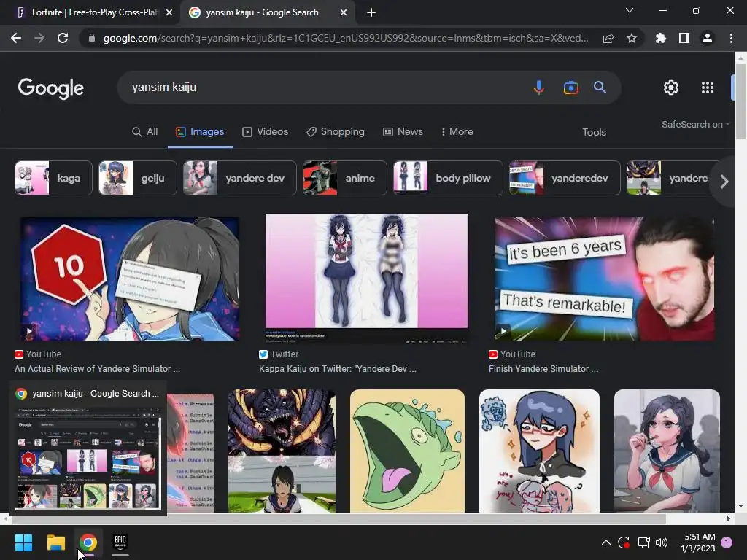Viewport: 747px width, 560px height.
Task: Open the pink body pillow image result
Action: coord(366,278)
